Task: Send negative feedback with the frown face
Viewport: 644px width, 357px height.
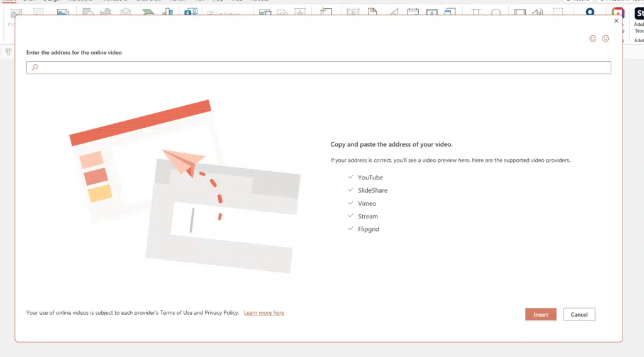Action: 606,38
